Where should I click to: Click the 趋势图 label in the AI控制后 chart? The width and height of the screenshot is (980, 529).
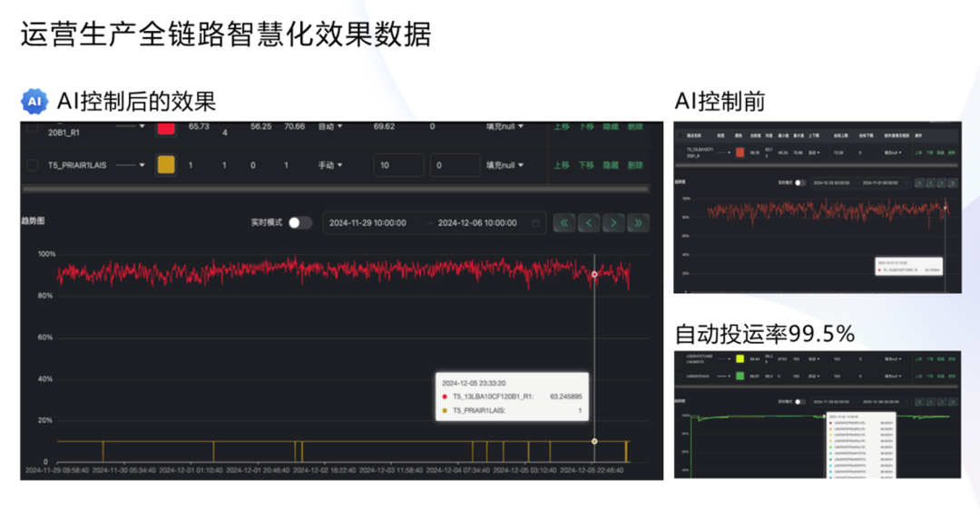click(33, 220)
